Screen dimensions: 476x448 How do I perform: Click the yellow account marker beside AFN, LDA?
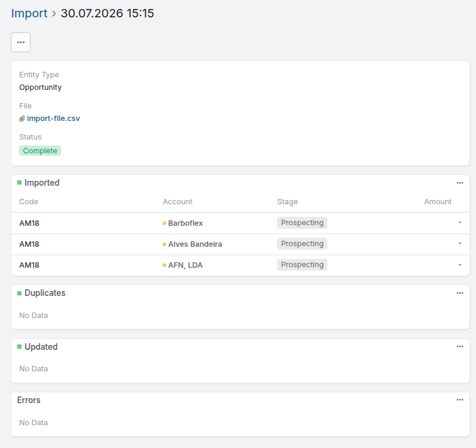tap(164, 265)
